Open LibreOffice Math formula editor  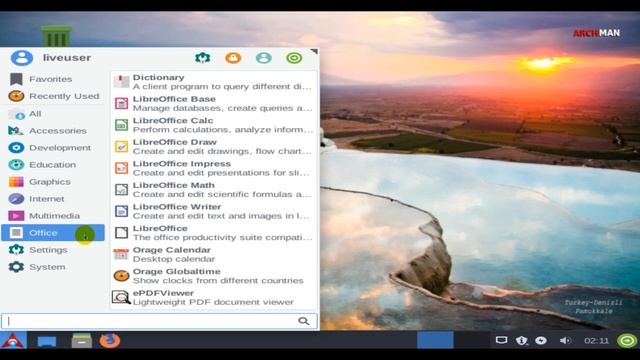pos(213,190)
